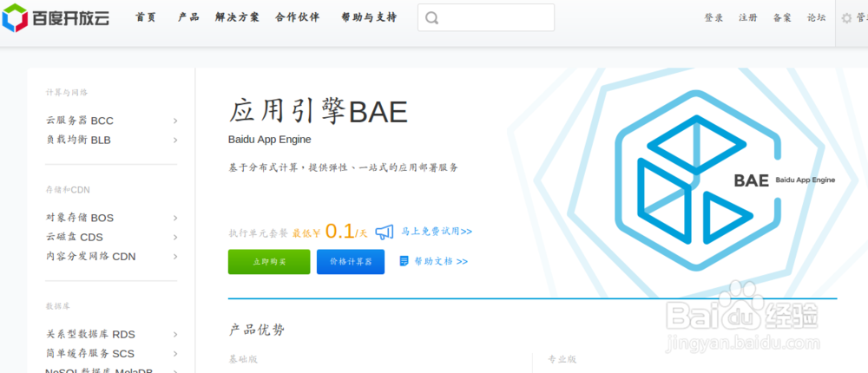Click the gear icon for management
This screenshot has height=373, width=868.
point(846,18)
